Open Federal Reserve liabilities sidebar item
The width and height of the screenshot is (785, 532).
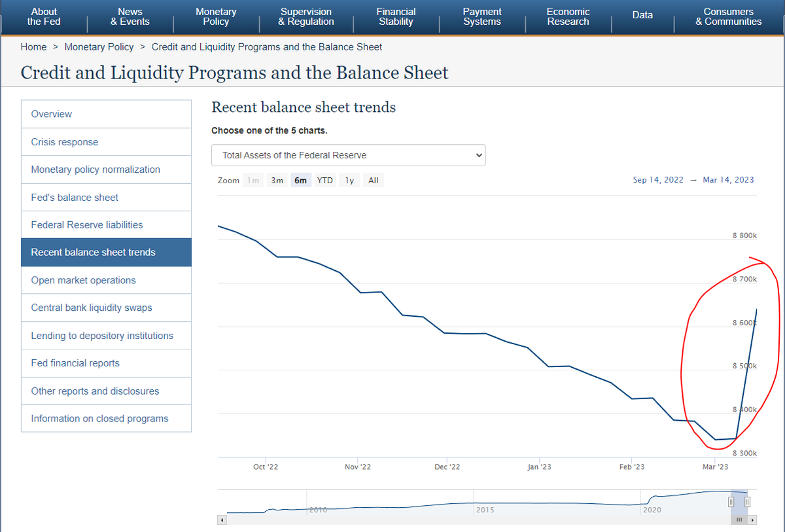[106, 224]
